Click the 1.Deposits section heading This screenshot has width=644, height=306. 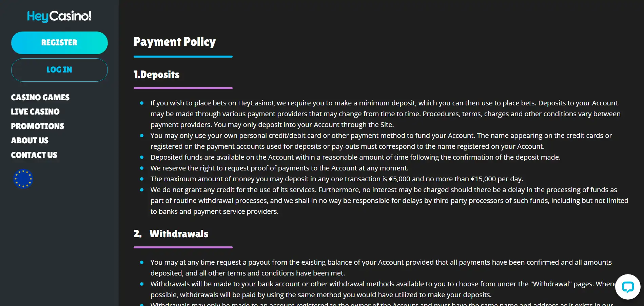pyautogui.click(x=157, y=75)
